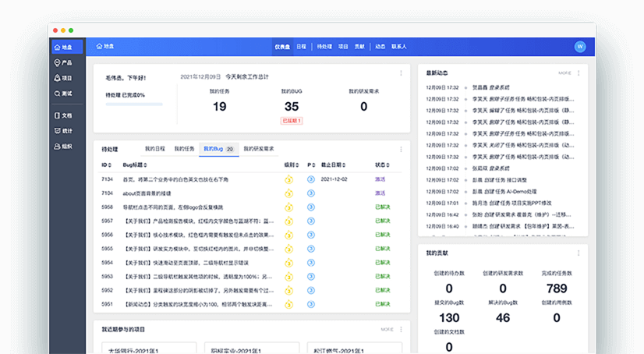Click the 待处理 completion progress bar
The height and width of the screenshot is (354, 644).
134,104
